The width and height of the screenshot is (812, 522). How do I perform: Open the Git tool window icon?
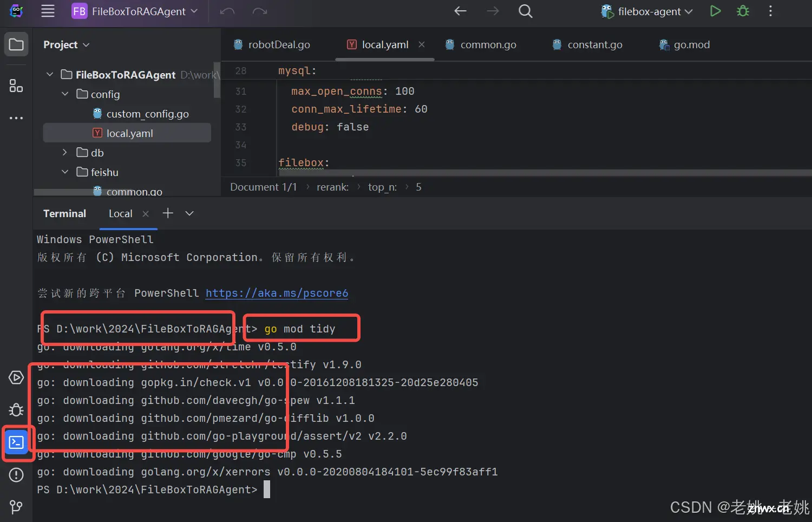(x=16, y=507)
